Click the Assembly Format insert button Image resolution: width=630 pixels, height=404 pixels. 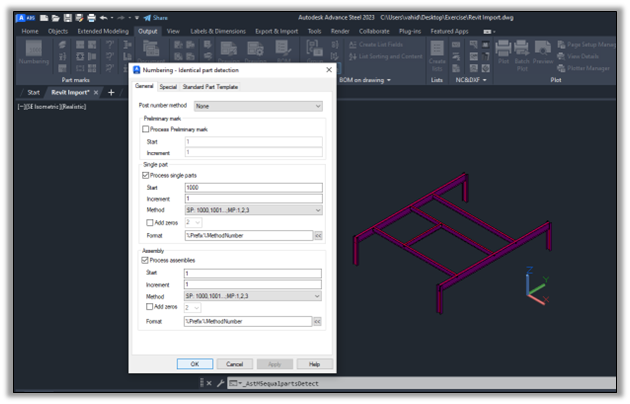(x=317, y=322)
